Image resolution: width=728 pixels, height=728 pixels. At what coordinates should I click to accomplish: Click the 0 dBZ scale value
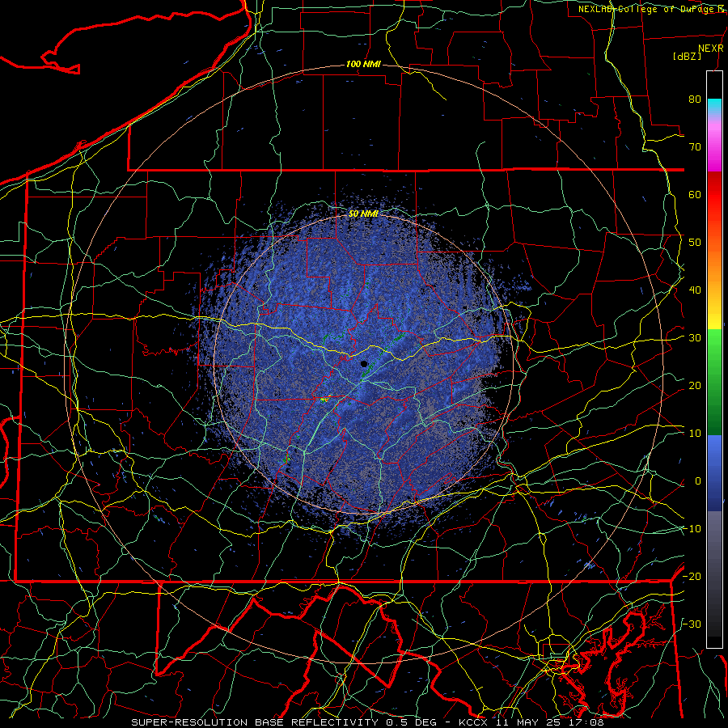coord(698,481)
